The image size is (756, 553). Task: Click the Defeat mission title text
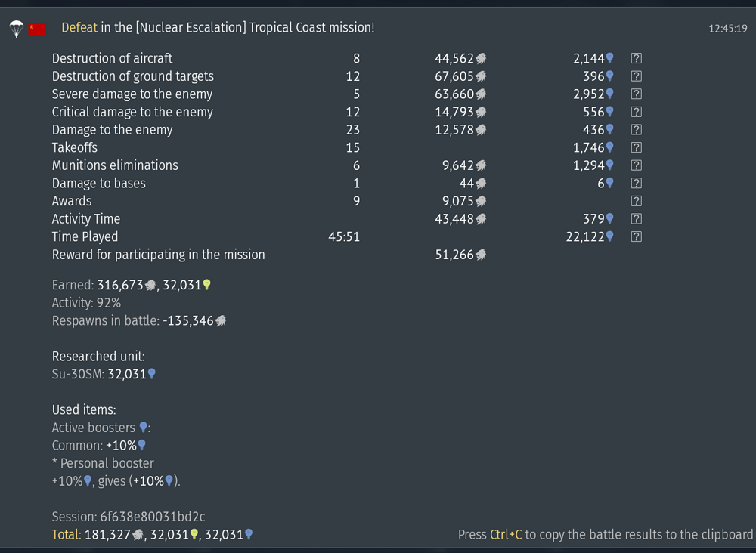218,27
